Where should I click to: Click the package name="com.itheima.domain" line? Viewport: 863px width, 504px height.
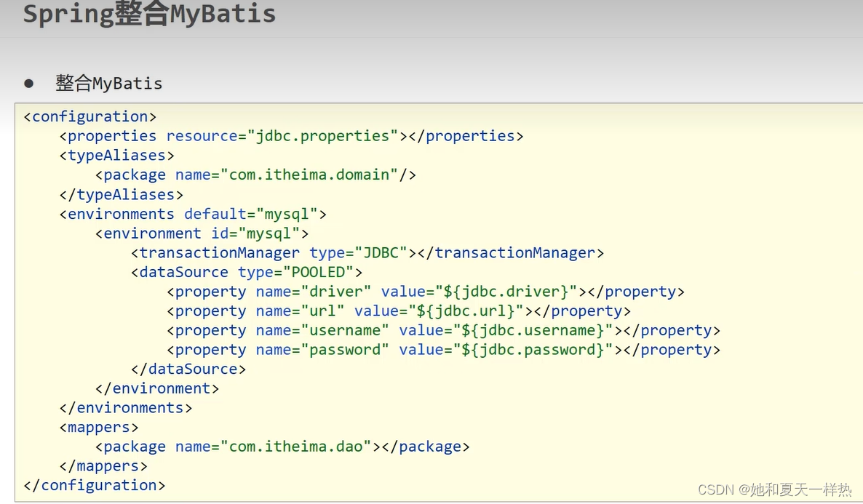(x=256, y=175)
